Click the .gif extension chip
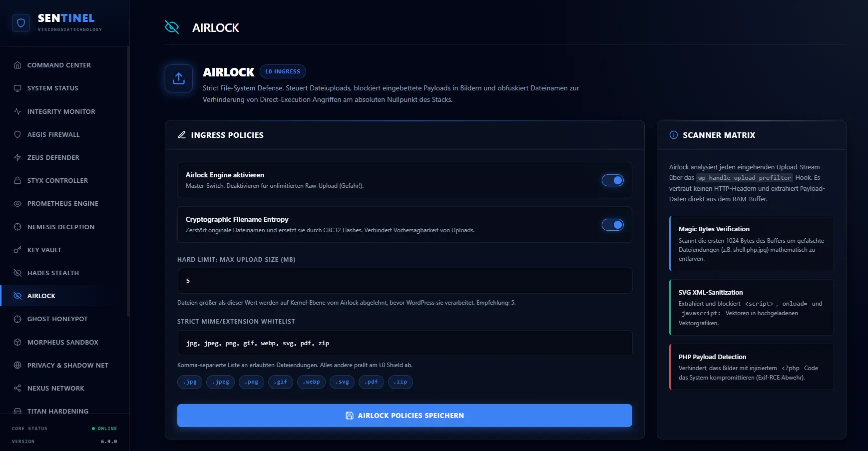 coord(281,382)
